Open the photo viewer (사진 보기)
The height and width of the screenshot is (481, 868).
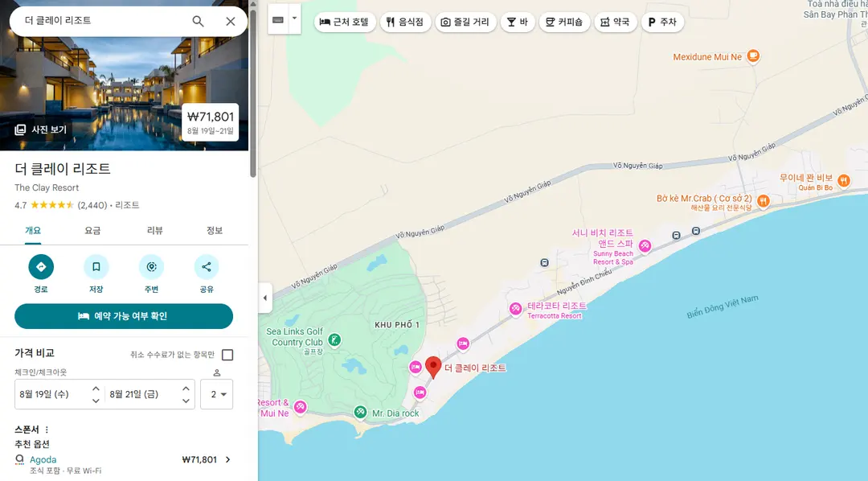click(x=40, y=129)
